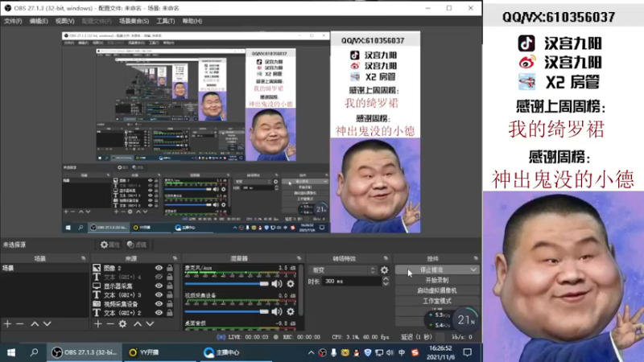Open the 帮助(H) menu
This screenshot has height=362, width=644.
pos(192,21)
